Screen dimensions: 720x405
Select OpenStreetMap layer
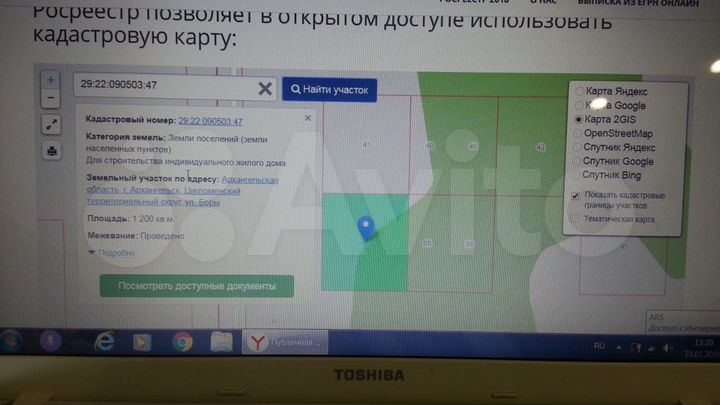[x=613, y=134]
